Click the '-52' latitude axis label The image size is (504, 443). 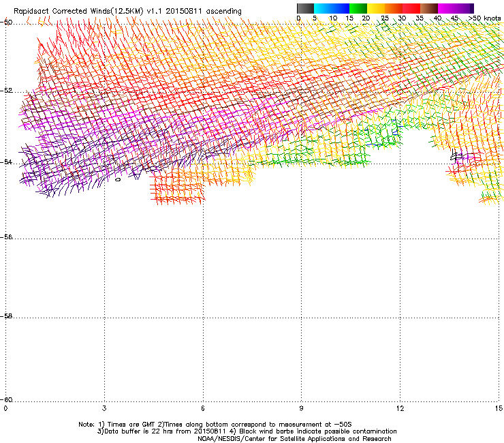(6, 91)
